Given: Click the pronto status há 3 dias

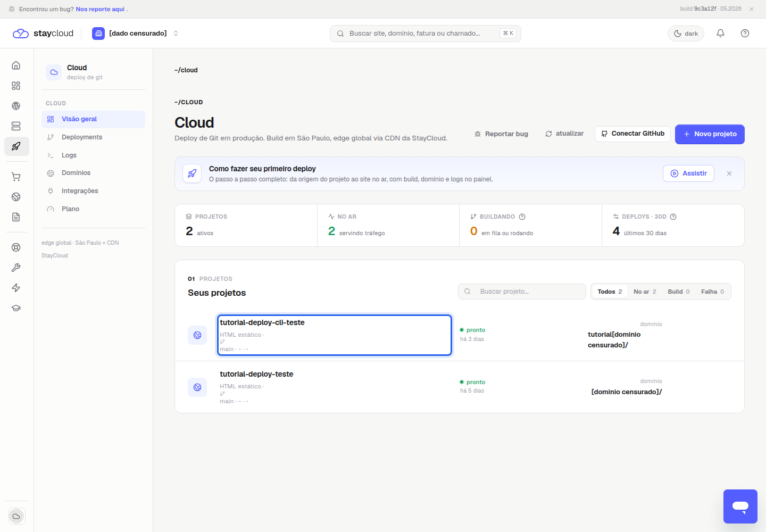Looking at the screenshot, I should coord(472,334).
